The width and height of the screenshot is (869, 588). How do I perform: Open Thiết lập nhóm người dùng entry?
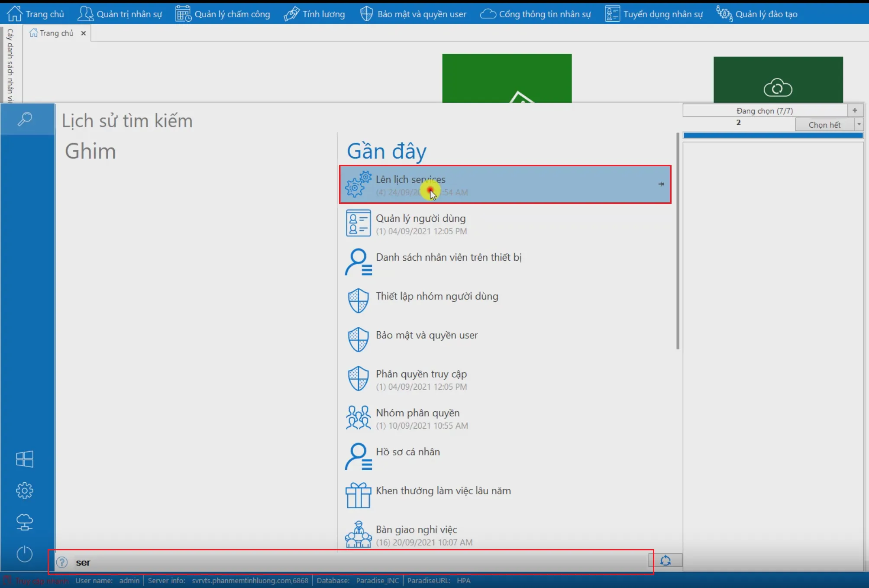pyautogui.click(x=505, y=301)
